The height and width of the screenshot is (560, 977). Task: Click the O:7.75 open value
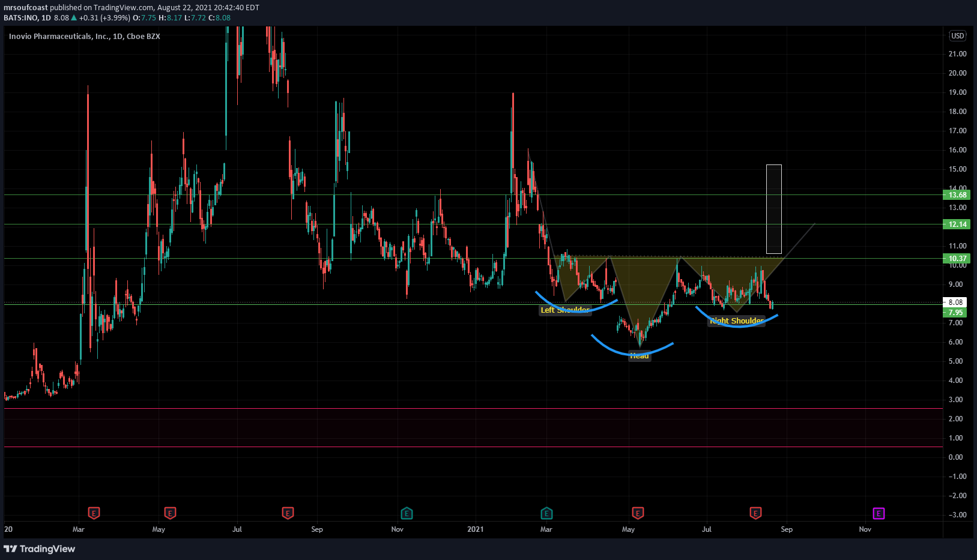click(x=145, y=18)
